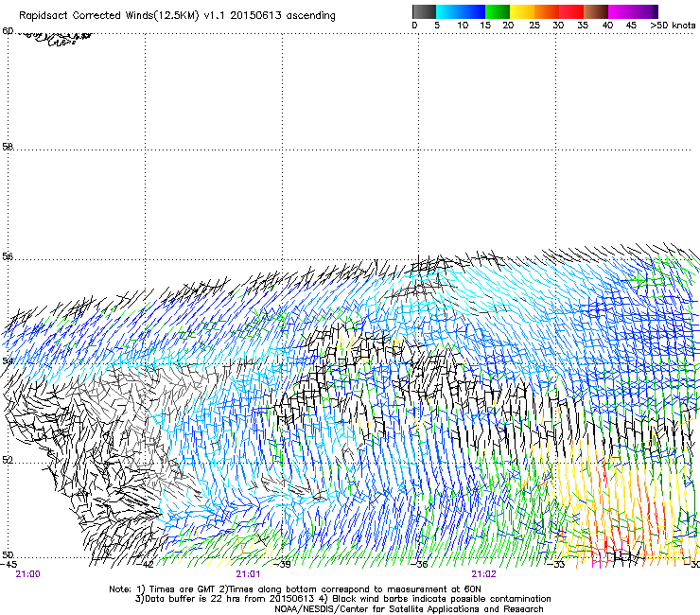700x615 pixels.
Task: Click the longitude label '-33'
Action: [x=558, y=565]
